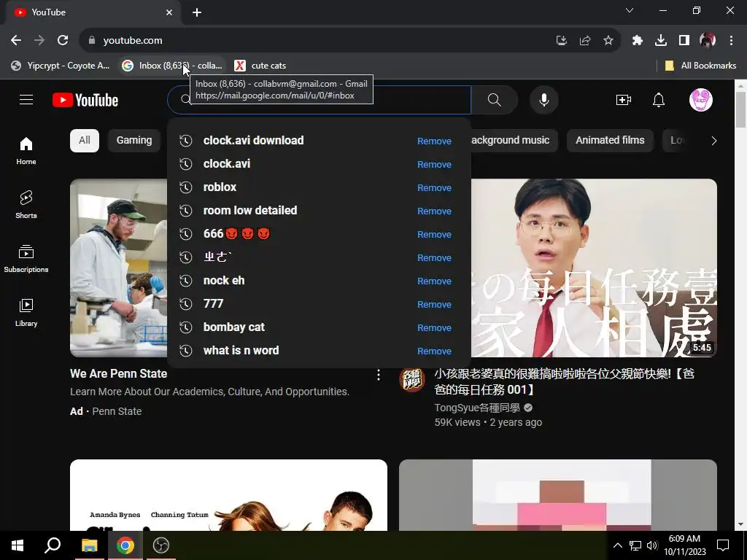747x560 pixels.
Task: Open Shorts in the sidebar
Action: tap(26, 205)
